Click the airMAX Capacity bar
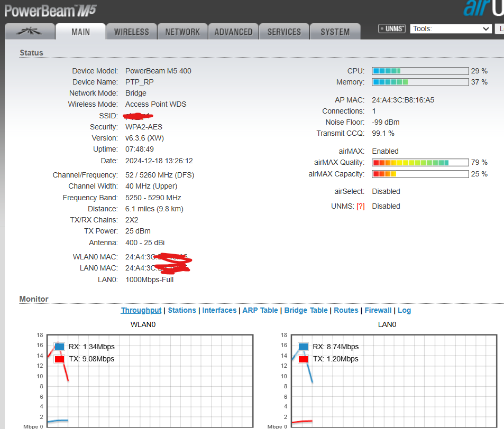 [420, 174]
